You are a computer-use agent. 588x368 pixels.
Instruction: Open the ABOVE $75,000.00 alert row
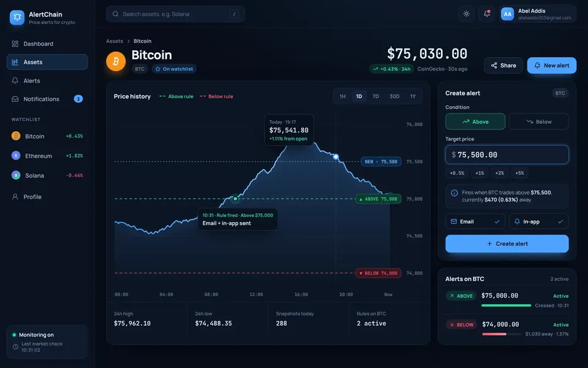coord(507,300)
